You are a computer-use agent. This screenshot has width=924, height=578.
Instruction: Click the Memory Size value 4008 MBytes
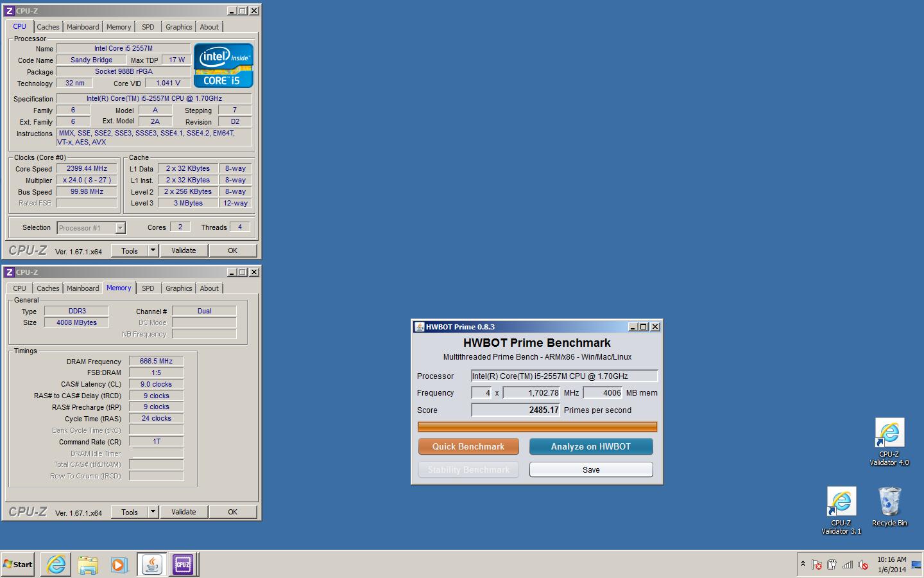pyautogui.click(x=76, y=322)
